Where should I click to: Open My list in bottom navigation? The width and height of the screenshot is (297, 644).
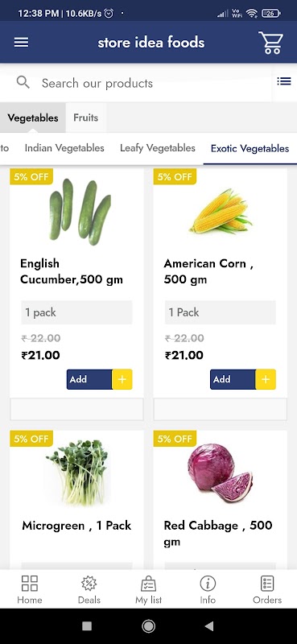click(x=148, y=589)
